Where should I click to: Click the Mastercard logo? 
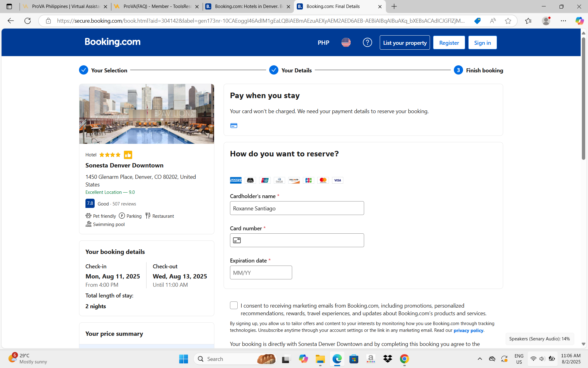click(x=323, y=180)
